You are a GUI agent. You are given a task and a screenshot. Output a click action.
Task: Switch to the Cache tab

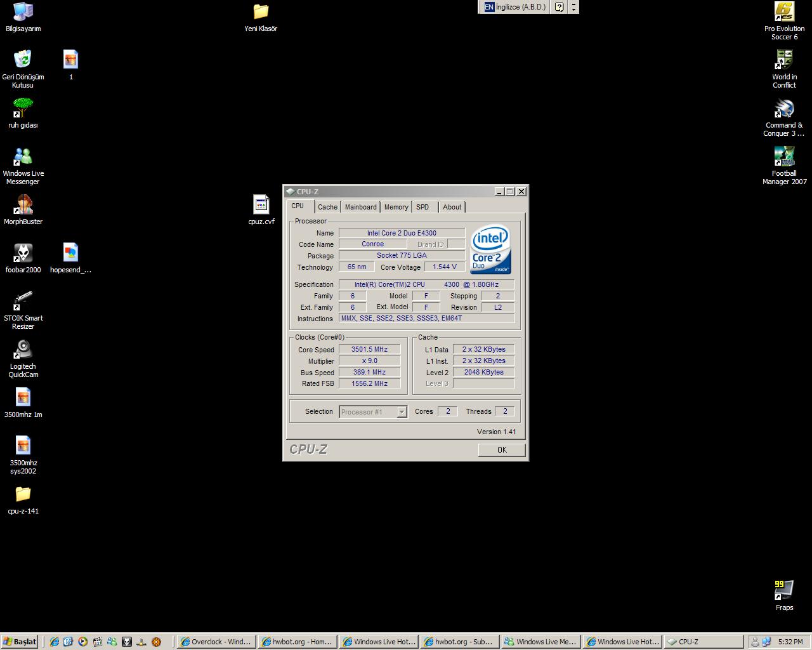[328, 207]
